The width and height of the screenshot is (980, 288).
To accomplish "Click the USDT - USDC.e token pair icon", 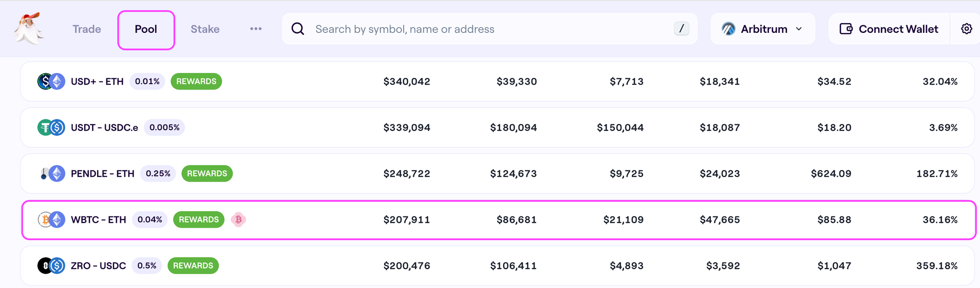I will pos(51,127).
